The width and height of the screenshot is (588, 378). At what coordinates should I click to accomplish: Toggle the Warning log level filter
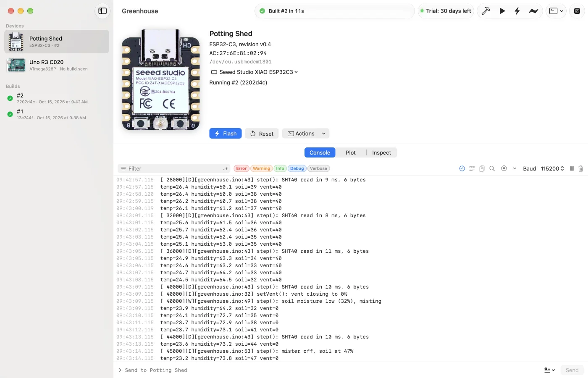pos(261,168)
